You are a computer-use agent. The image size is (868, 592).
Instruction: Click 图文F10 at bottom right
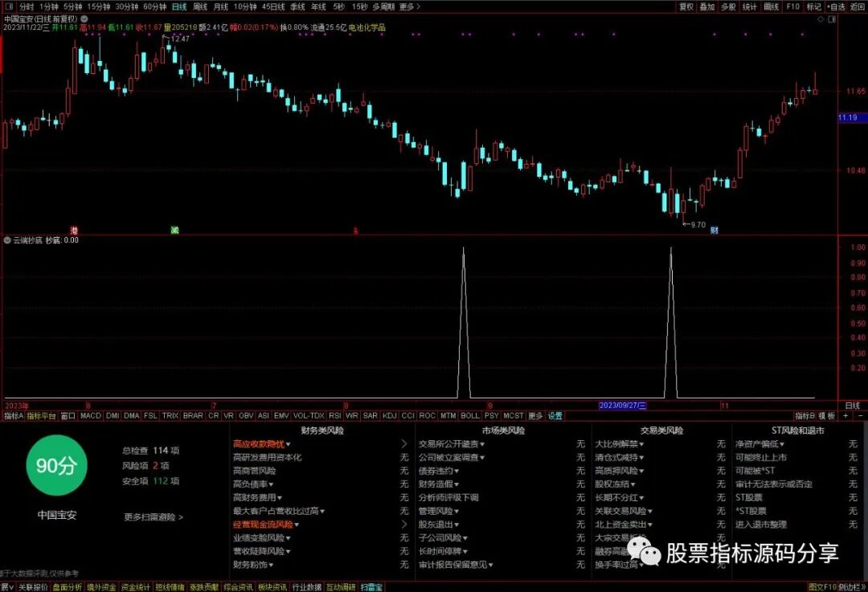(x=822, y=587)
